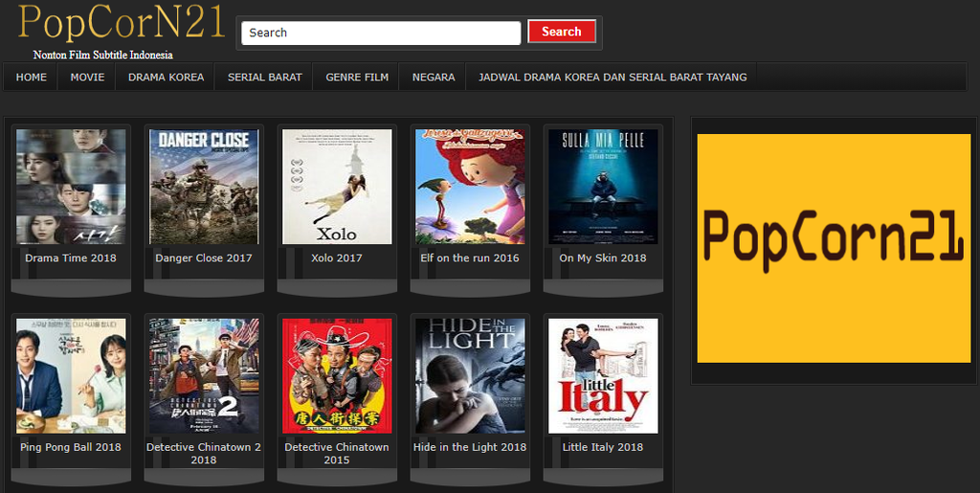Screen dimensions: 980x493
Task: Click the PopCorN21 site logo
Action: [122, 24]
